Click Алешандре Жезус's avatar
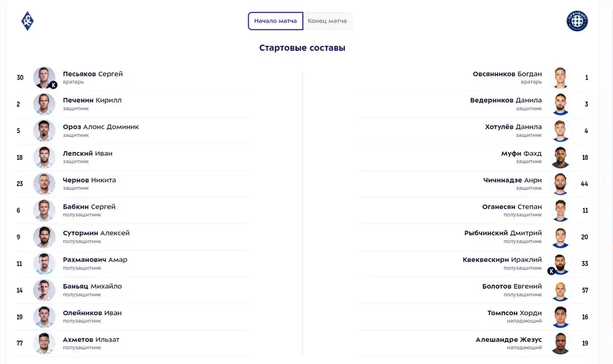 [560, 343]
